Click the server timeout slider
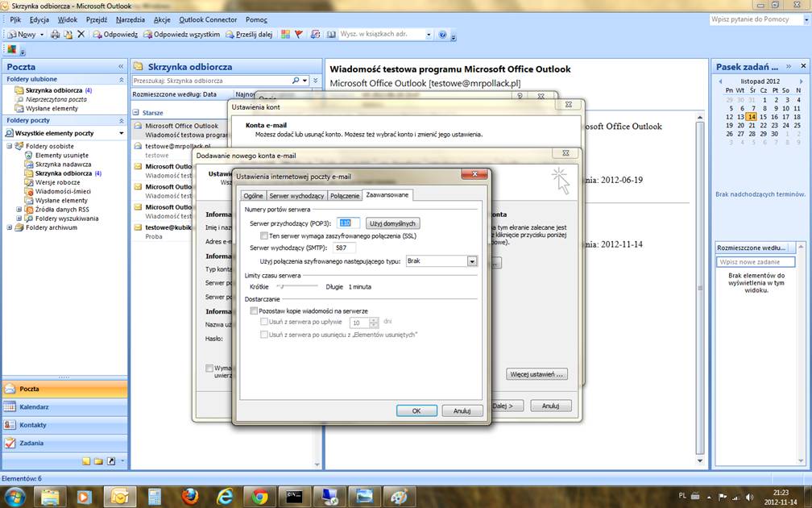 coord(298,286)
